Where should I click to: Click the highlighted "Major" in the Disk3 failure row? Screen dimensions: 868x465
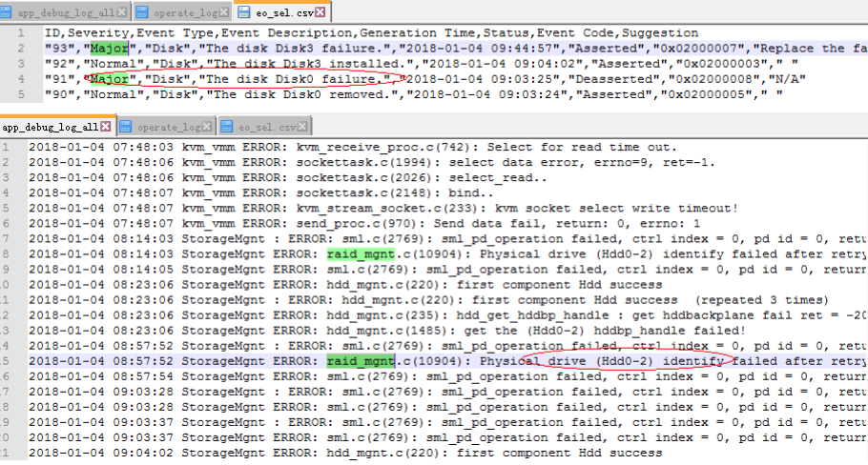(x=109, y=49)
